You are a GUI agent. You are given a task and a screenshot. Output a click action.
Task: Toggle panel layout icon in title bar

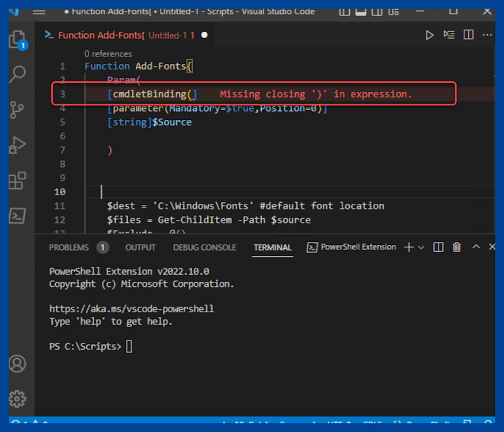point(361,12)
